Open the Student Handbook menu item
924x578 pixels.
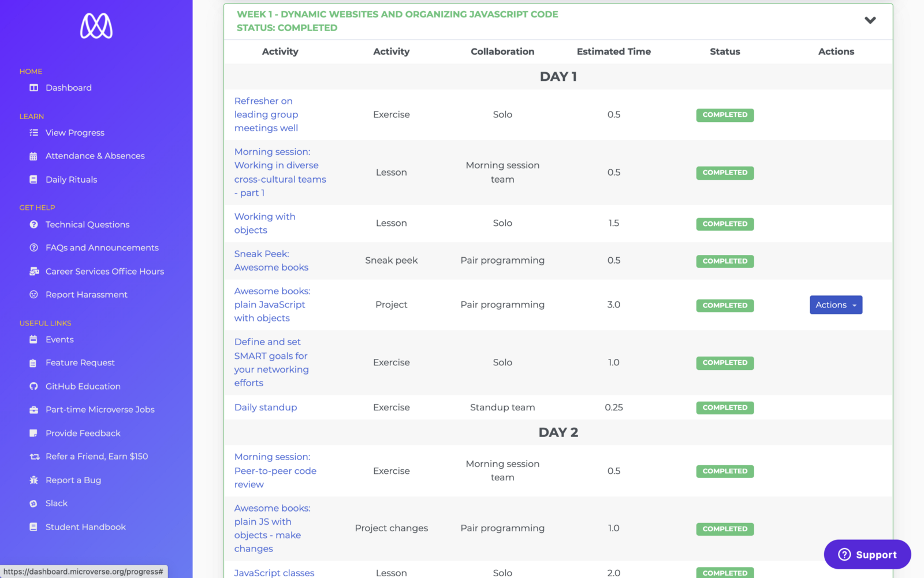pyautogui.click(x=85, y=527)
